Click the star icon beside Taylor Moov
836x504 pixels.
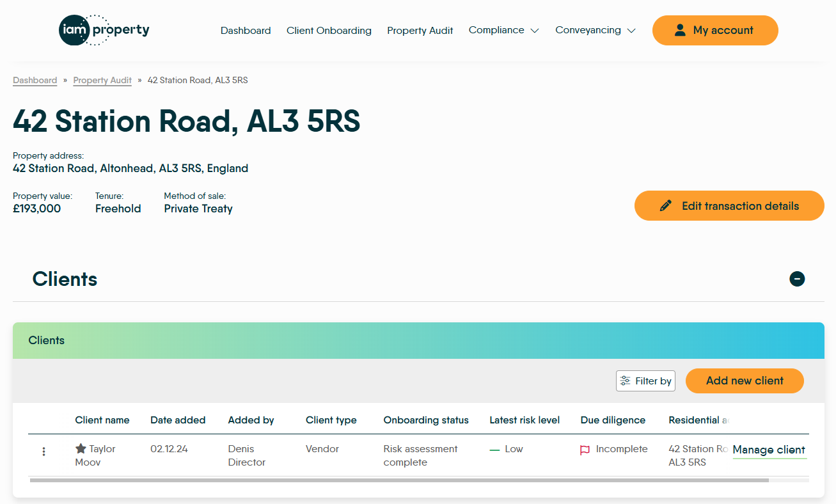(x=81, y=449)
